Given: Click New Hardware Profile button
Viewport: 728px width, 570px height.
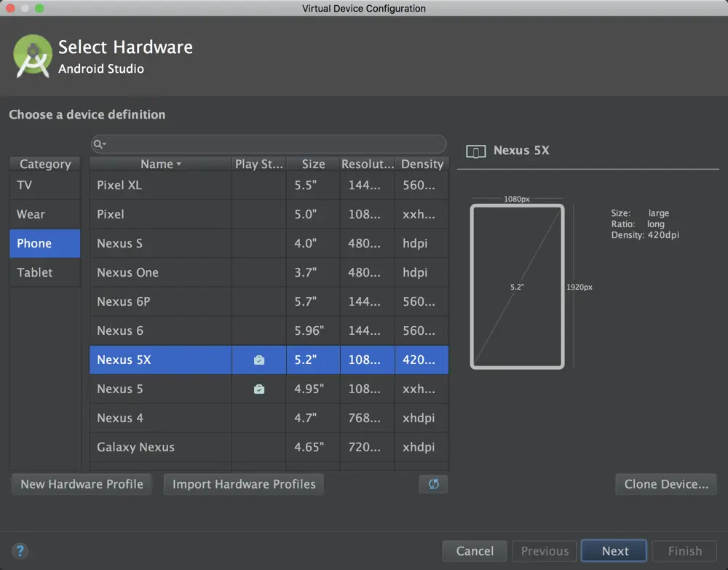Looking at the screenshot, I should click(82, 484).
